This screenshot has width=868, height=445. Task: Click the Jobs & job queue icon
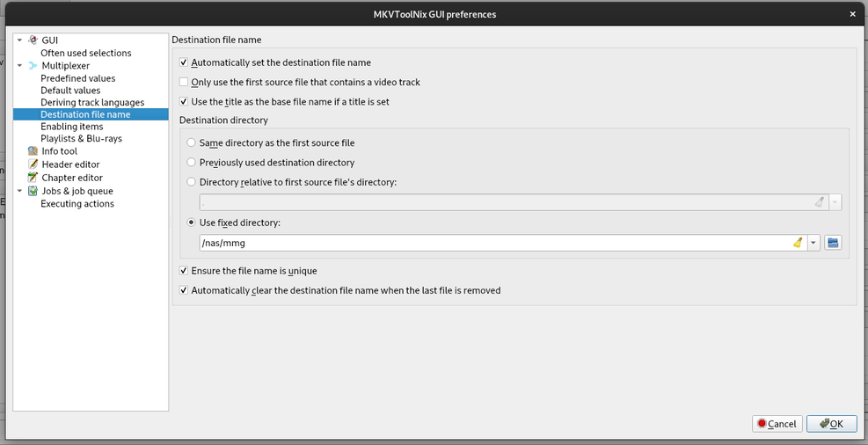point(33,191)
